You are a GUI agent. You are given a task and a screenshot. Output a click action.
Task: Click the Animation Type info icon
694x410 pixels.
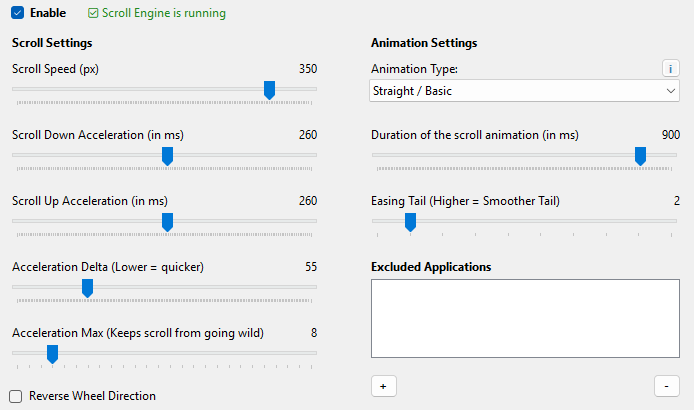click(671, 69)
